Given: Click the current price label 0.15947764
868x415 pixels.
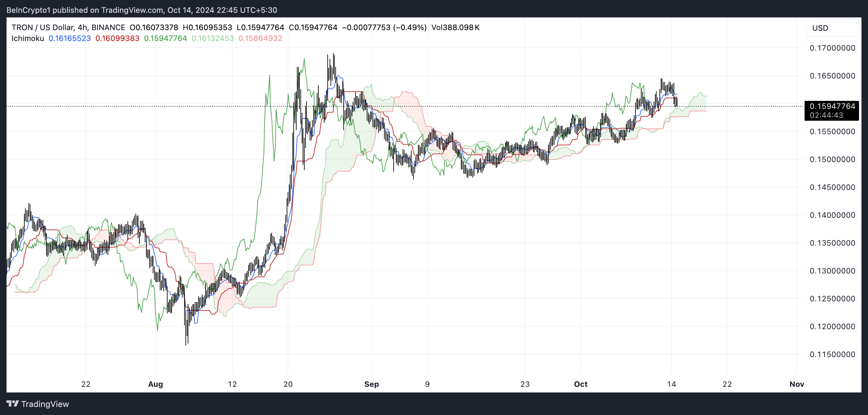Looking at the screenshot, I should pos(832,106).
